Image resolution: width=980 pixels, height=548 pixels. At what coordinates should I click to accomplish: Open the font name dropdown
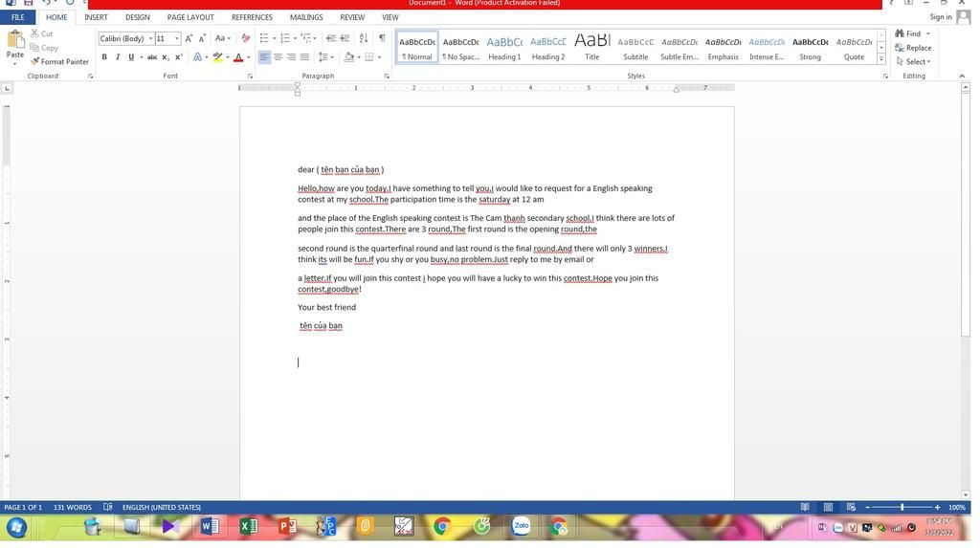pyautogui.click(x=150, y=39)
